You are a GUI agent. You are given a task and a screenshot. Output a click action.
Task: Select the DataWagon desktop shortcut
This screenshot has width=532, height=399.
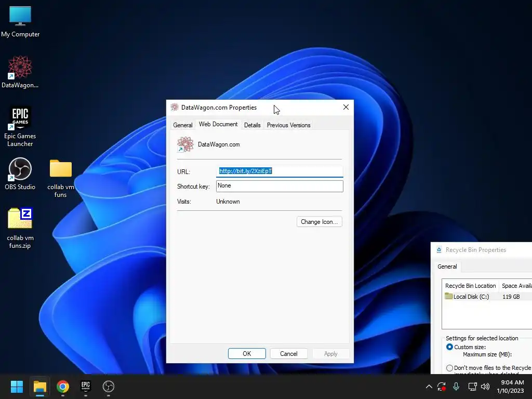(x=20, y=72)
